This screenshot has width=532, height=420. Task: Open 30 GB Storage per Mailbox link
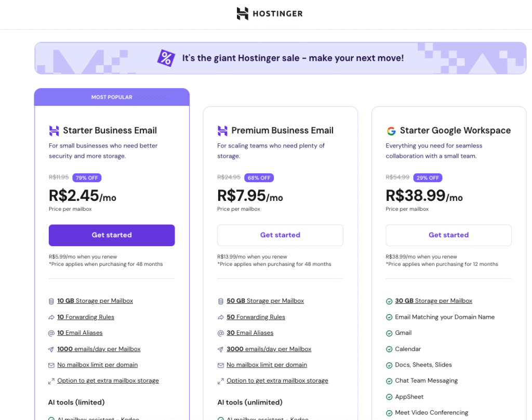(433, 301)
